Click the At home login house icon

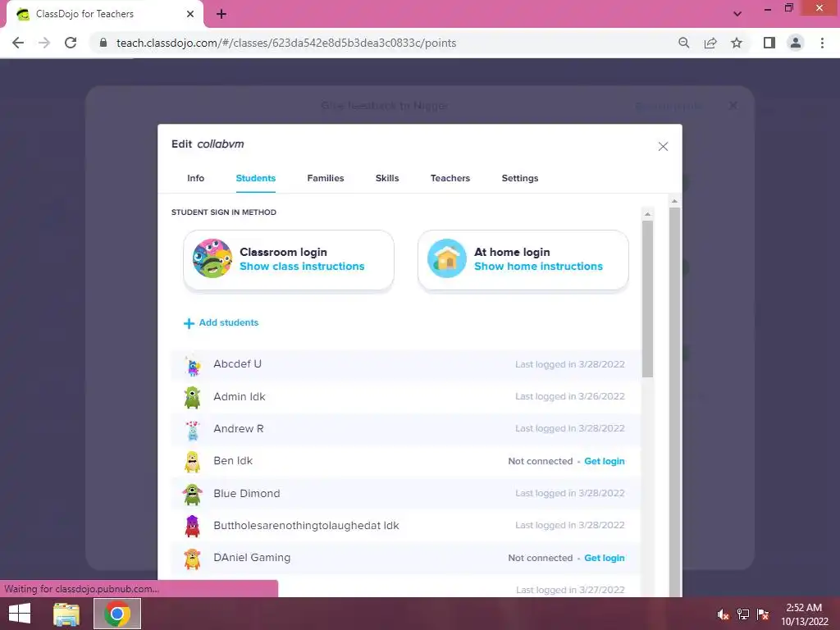tap(447, 258)
